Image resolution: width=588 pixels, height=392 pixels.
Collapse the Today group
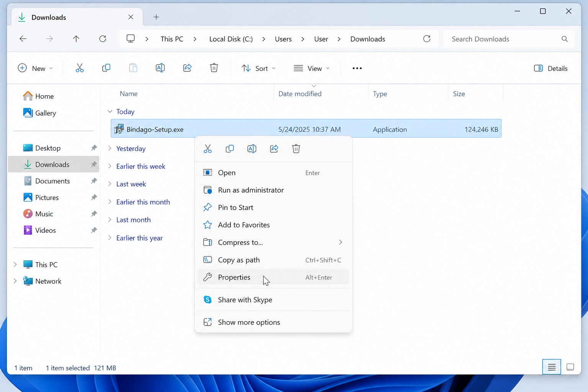click(x=110, y=111)
